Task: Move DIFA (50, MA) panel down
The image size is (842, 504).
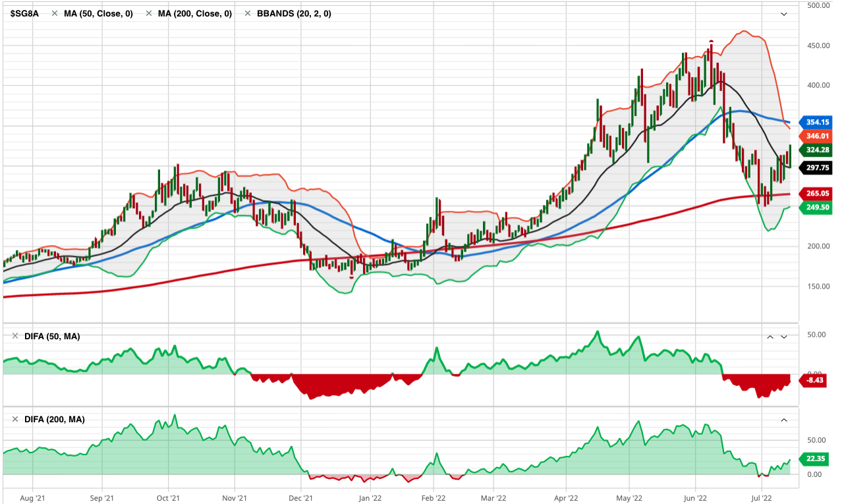Action: point(784,337)
